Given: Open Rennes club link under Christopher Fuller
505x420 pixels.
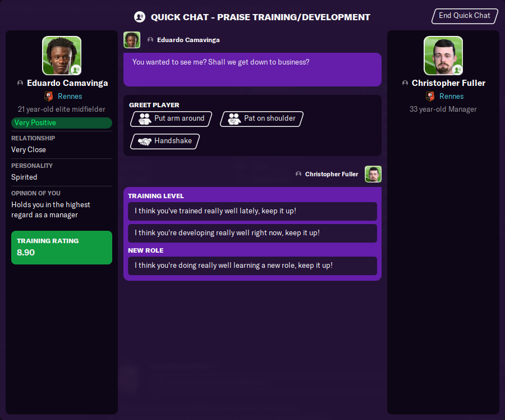Looking at the screenshot, I should [x=451, y=97].
